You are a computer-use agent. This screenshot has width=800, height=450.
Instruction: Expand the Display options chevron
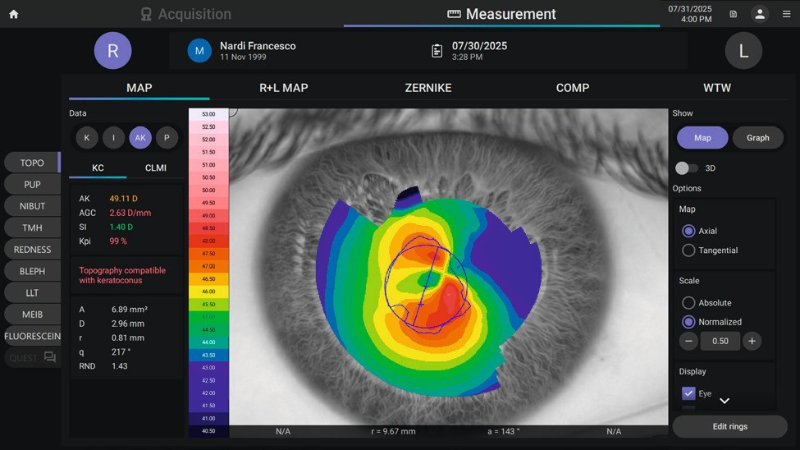[725, 401]
